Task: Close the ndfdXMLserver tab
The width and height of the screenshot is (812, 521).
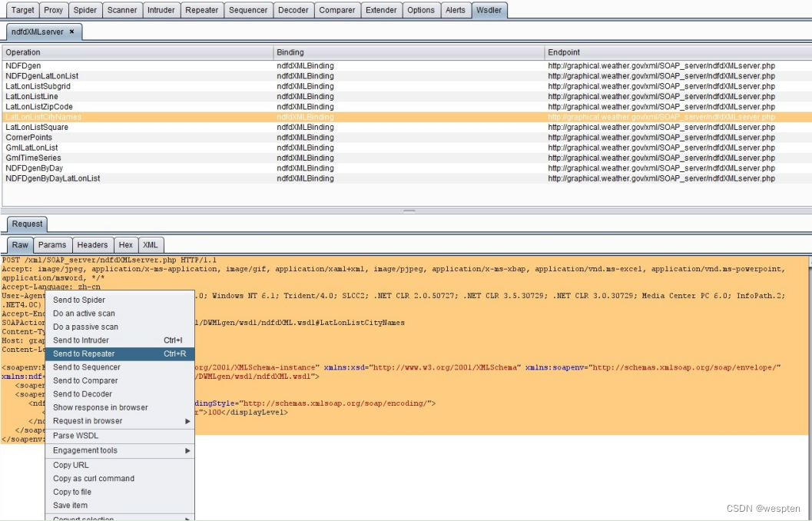Action: tap(72, 32)
